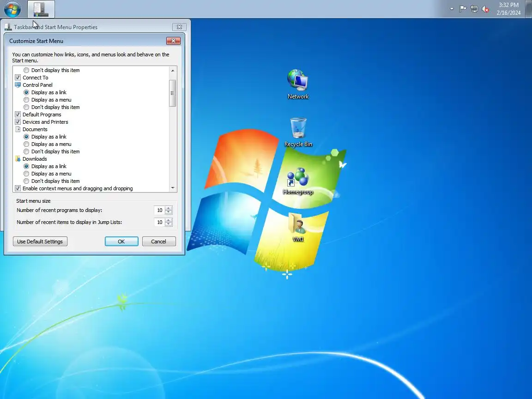Toggle the Connect To checkbox
The image size is (532, 399).
[x=18, y=78]
